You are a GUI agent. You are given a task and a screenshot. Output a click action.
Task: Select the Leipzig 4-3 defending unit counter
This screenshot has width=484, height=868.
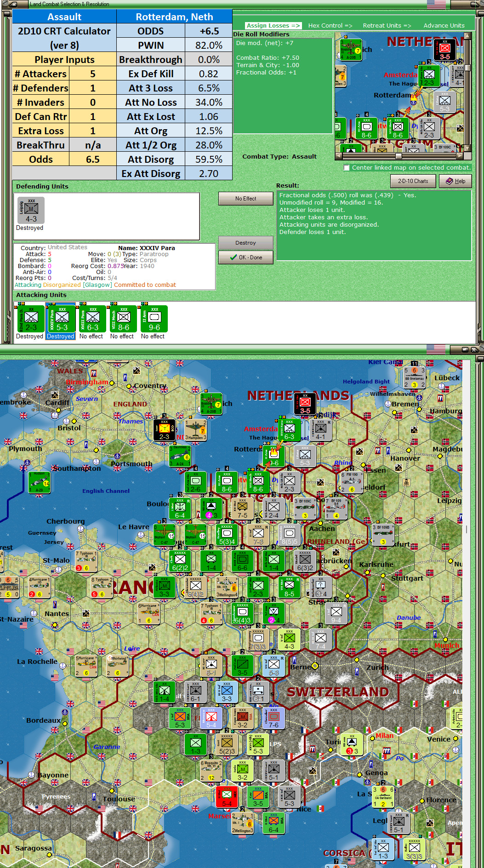tap(31, 211)
